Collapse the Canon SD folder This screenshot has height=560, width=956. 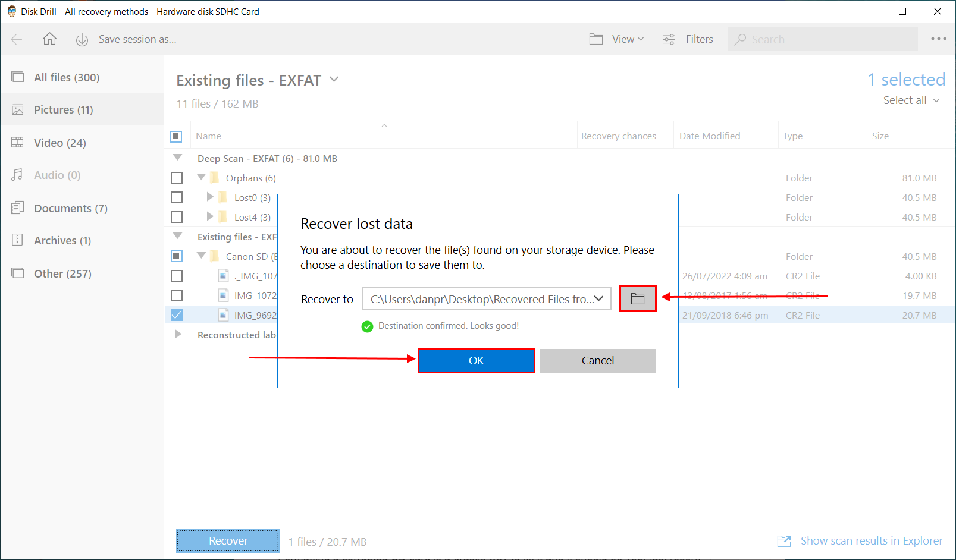[x=201, y=256]
